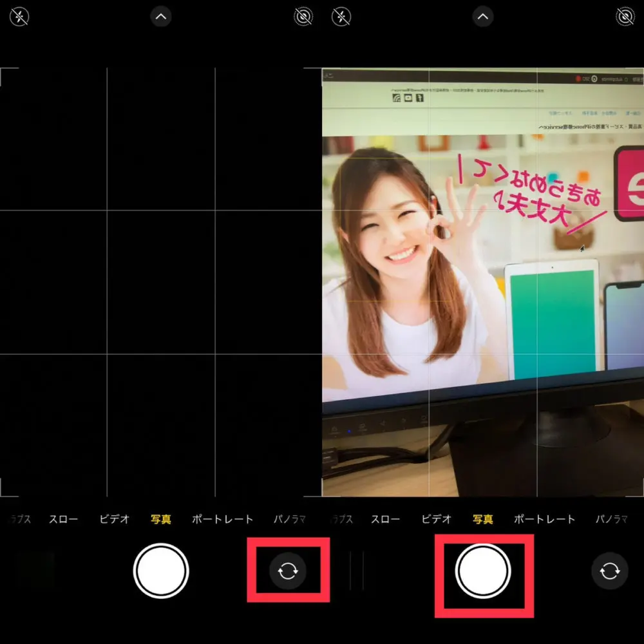
Task: Tap flip camera icon highlighted in red box
Action: tap(288, 571)
